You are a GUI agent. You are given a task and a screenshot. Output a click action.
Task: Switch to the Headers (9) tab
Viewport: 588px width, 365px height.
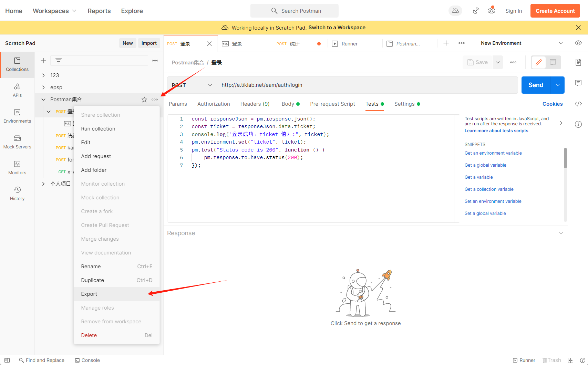click(255, 104)
